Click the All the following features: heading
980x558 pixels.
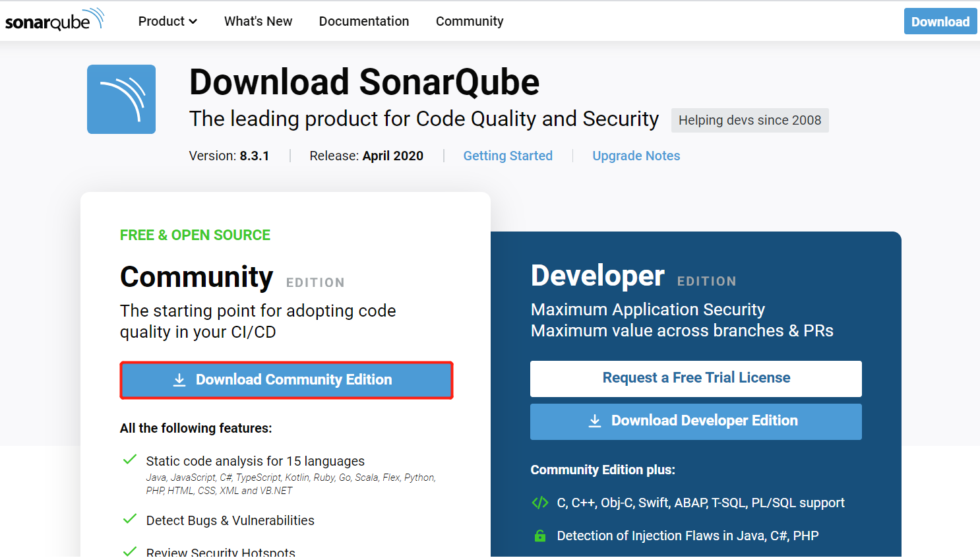point(196,428)
